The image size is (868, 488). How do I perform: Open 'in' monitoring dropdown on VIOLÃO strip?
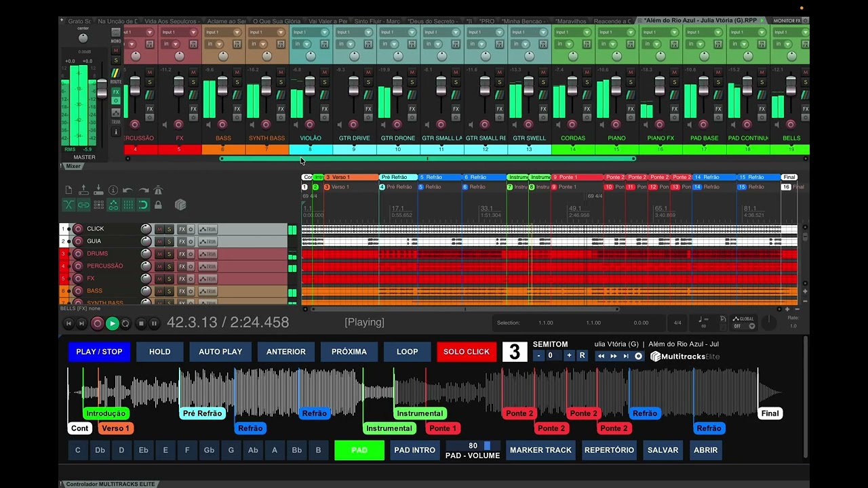(x=300, y=44)
